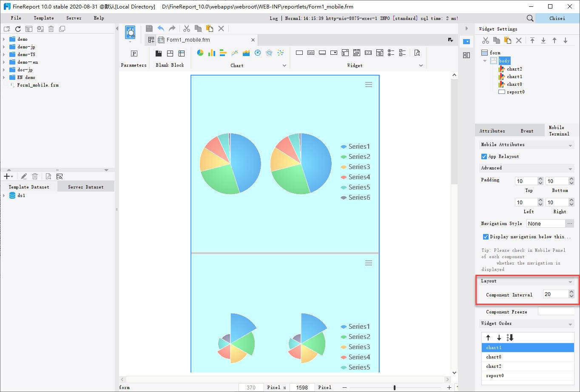
Task: Click the scissors cut icon above the template tab
Action: tap(187, 28)
